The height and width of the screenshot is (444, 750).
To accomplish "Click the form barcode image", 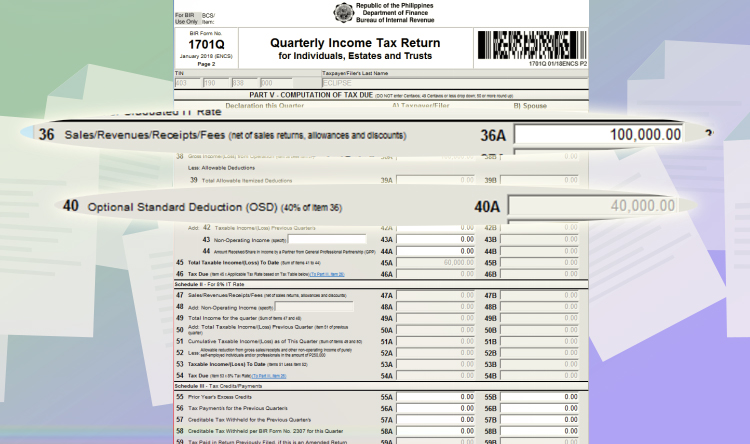I will click(532, 45).
